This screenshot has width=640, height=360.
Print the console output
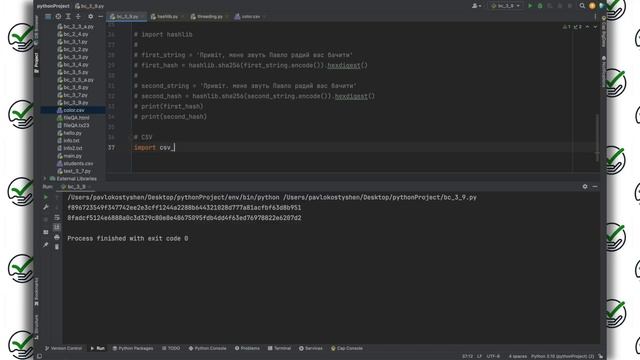click(x=57, y=237)
